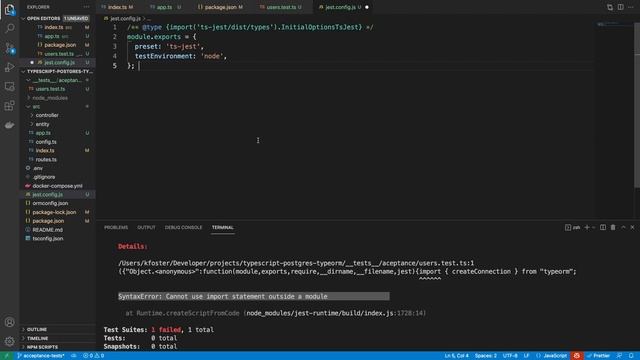Split the editor to the right
This screenshot has width=640, height=360.
coord(620,7)
